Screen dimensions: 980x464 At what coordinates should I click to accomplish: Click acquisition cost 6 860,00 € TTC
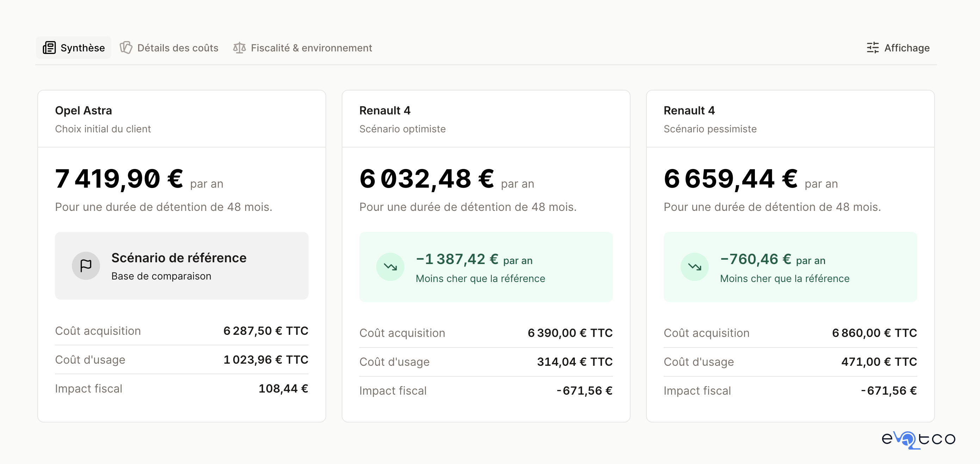coord(874,333)
